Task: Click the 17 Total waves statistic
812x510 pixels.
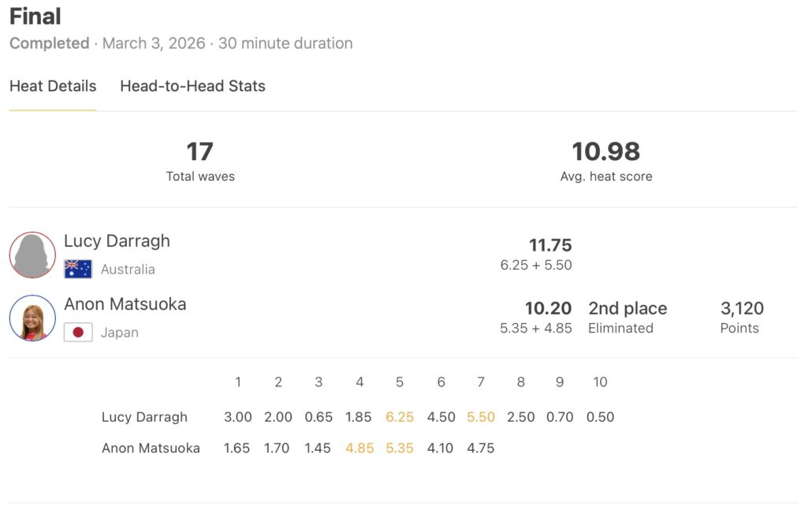Action: (200, 151)
